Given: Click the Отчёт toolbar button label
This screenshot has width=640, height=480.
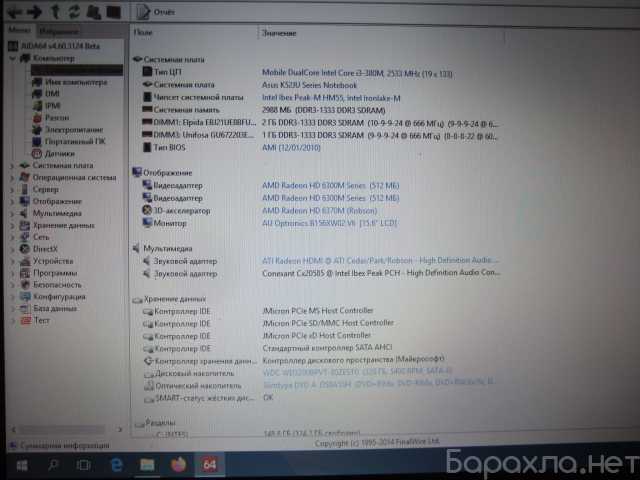Looking at the screenshot, I should [x=164, y=12].
